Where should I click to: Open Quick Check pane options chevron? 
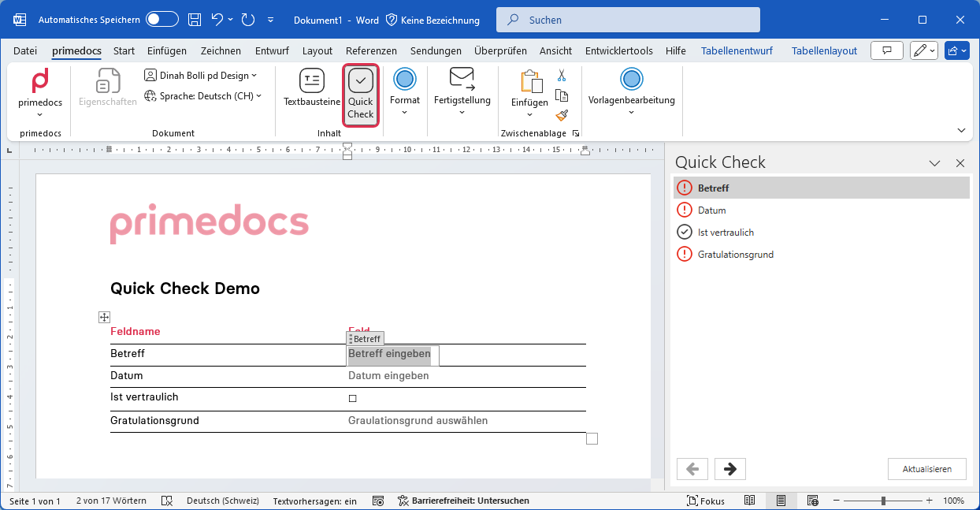coord(935,163)
